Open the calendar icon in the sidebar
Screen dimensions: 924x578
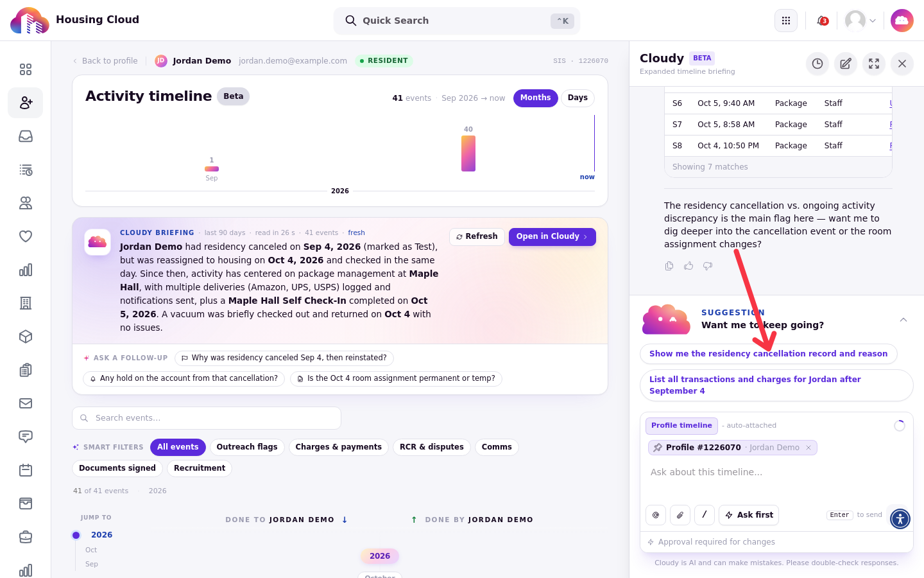click(26, 470)
